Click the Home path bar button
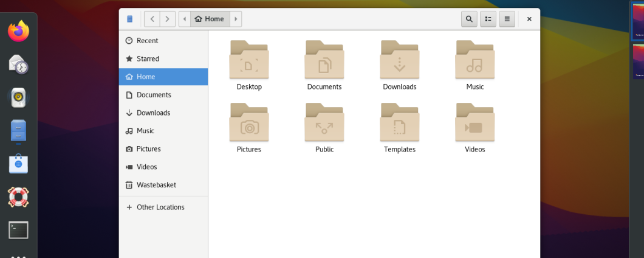644x258 pixels. 210,19
